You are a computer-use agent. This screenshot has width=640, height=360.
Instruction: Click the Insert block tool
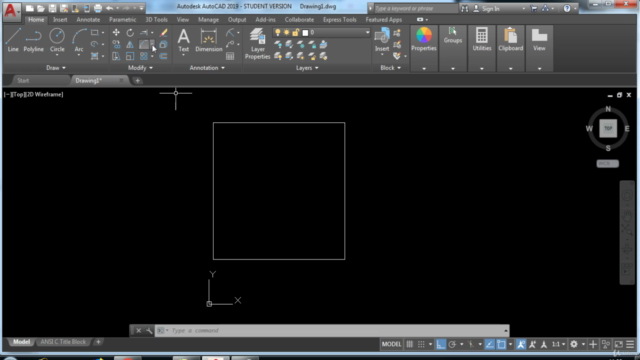(x=382, y=40)
